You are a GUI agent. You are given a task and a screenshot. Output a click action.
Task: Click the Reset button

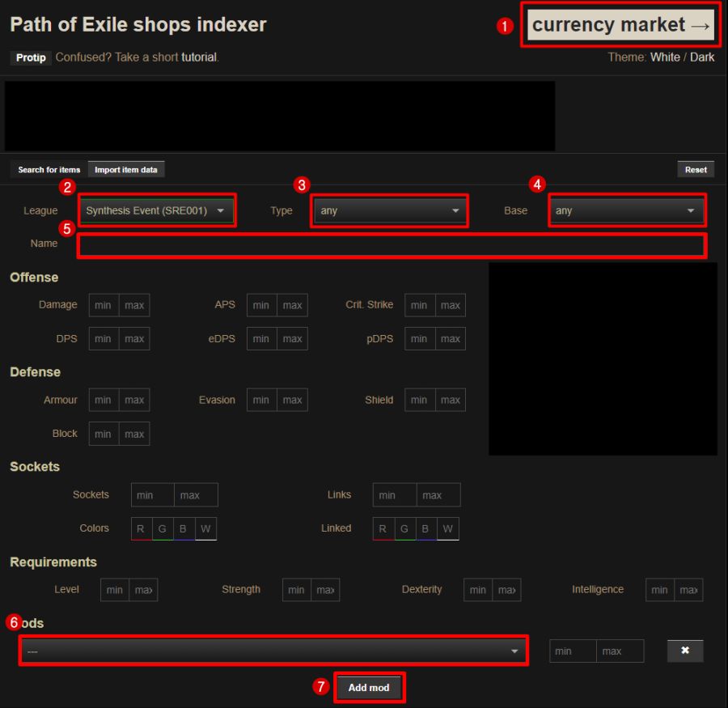coord(696,170)
